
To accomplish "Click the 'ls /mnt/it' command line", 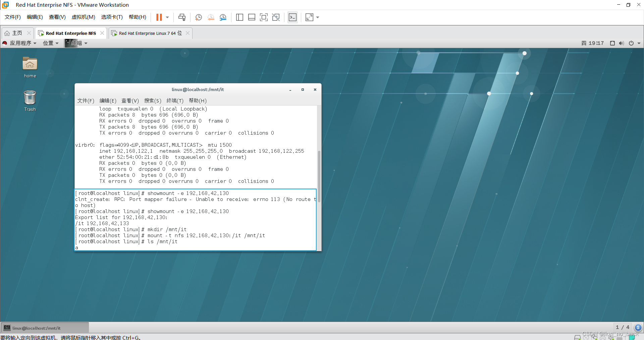I will [126, 242].
